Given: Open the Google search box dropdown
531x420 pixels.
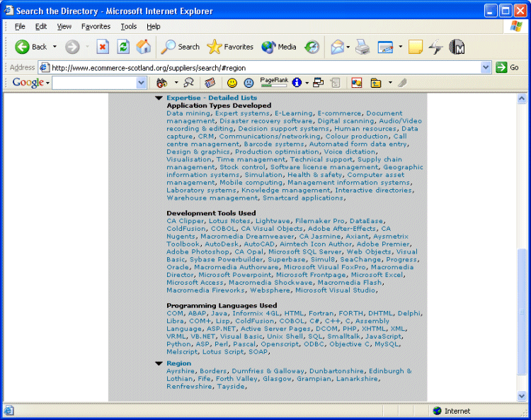Looking at the screenshot, I should 141,83.
